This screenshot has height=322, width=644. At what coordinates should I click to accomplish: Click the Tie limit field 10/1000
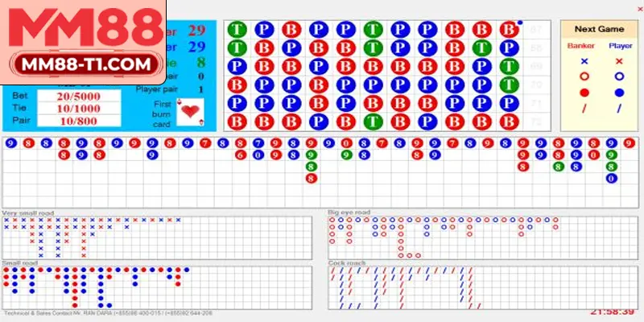(x=78, y=108)
